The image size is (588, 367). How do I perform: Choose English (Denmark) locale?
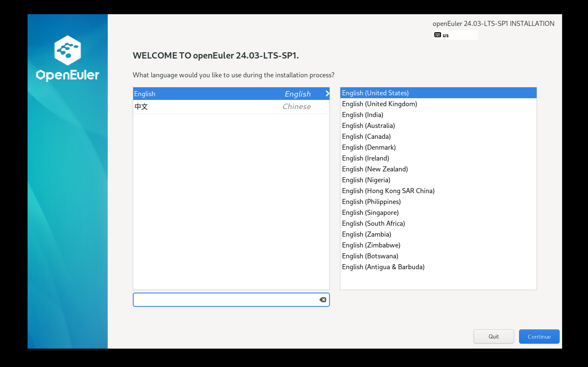438,147
